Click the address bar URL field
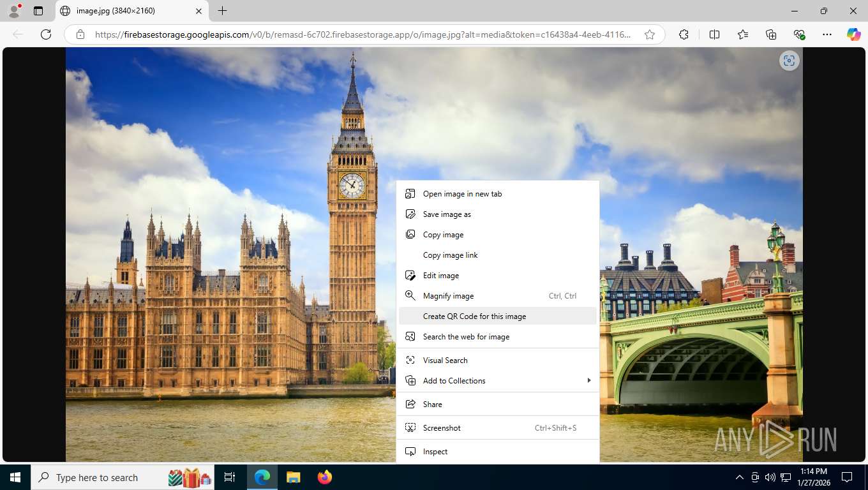This screenshot has height=490, width=868. (363, 34)
